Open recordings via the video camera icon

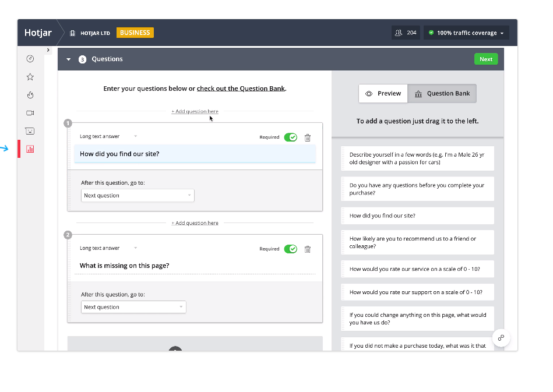[x=30, y=113]
